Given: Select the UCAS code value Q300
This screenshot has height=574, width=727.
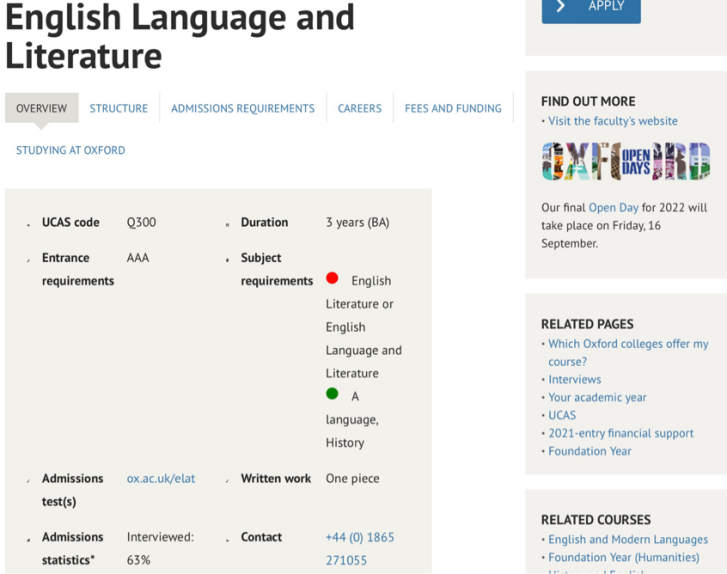Looking at the screenshot, I should pyautogui.click(x=141, y=223).
